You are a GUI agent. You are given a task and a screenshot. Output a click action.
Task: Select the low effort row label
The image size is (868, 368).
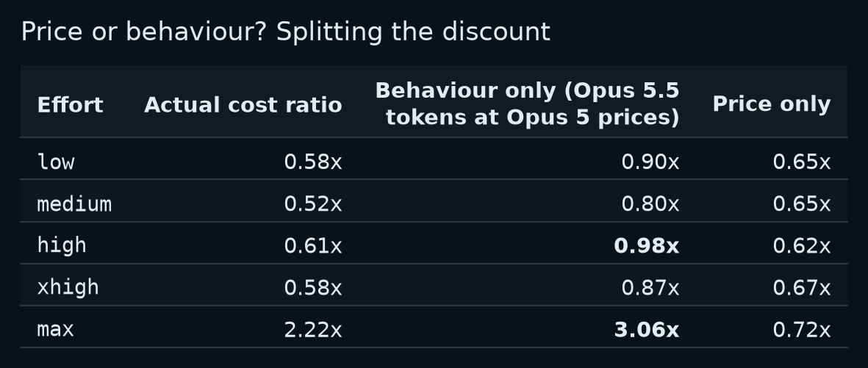pyautogui.click(x=55, y=162)
